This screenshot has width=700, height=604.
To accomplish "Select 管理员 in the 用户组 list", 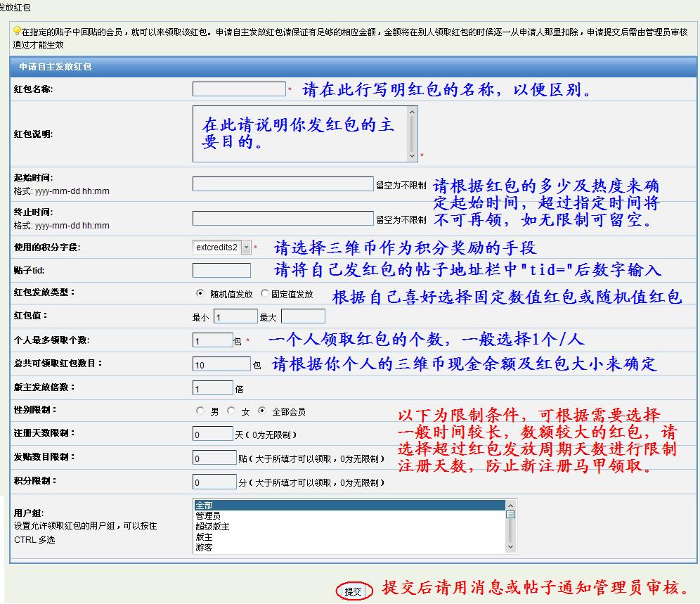I will pos(349,515).
